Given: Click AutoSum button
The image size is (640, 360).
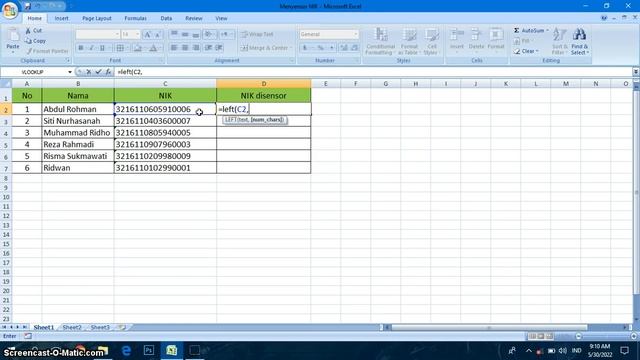Looking at the screenshot, I should pyautogui.click(x=529, y=31).
